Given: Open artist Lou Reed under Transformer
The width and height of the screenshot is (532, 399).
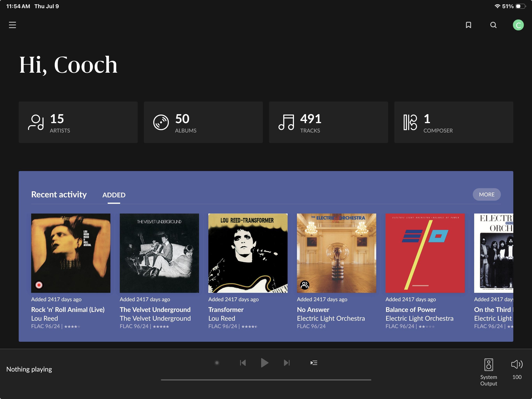Looking at the screenshot, I should pos(222,318).
